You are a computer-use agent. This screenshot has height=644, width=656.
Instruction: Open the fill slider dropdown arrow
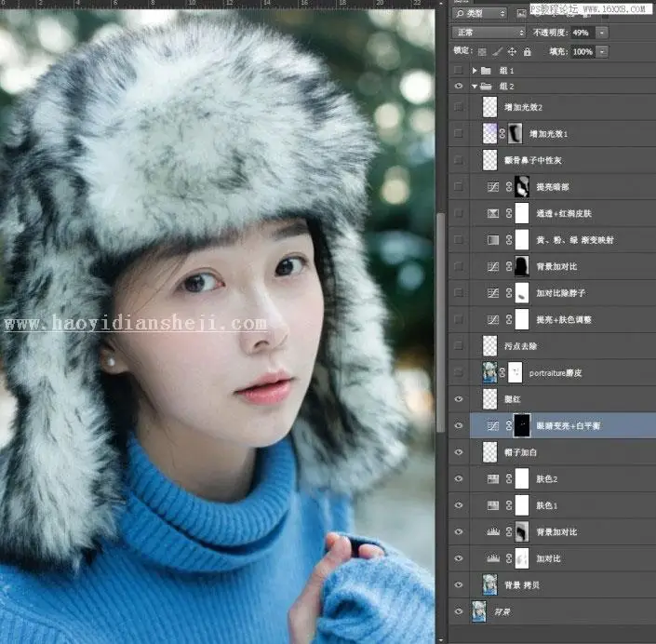point(602,52)
